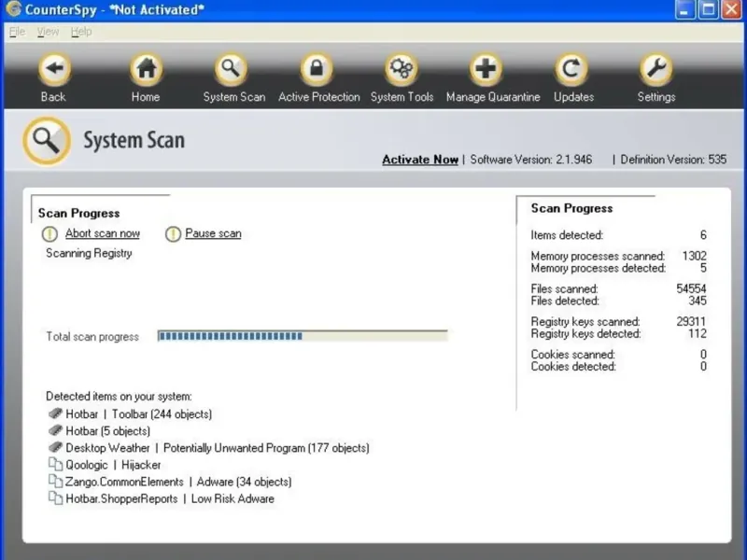Click icon next to Hotbar Toolbar entry
This screenshot has height=560, width=747.
(x=55, y=413)
